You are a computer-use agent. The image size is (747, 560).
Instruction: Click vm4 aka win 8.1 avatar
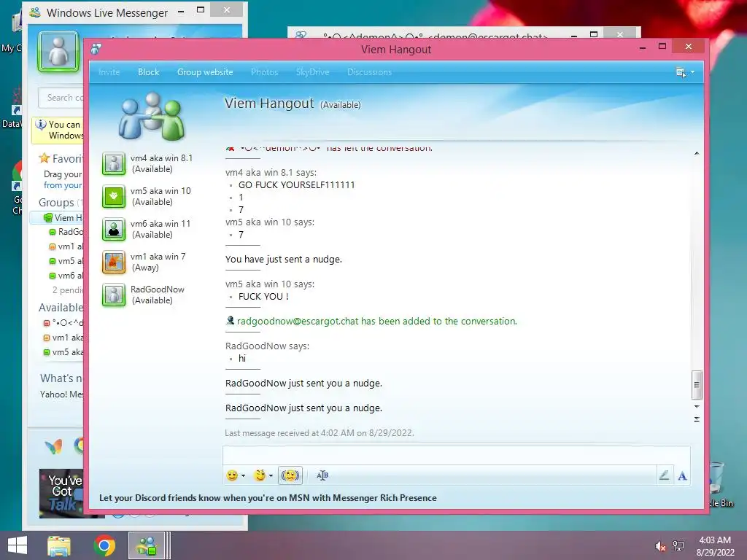114,164
